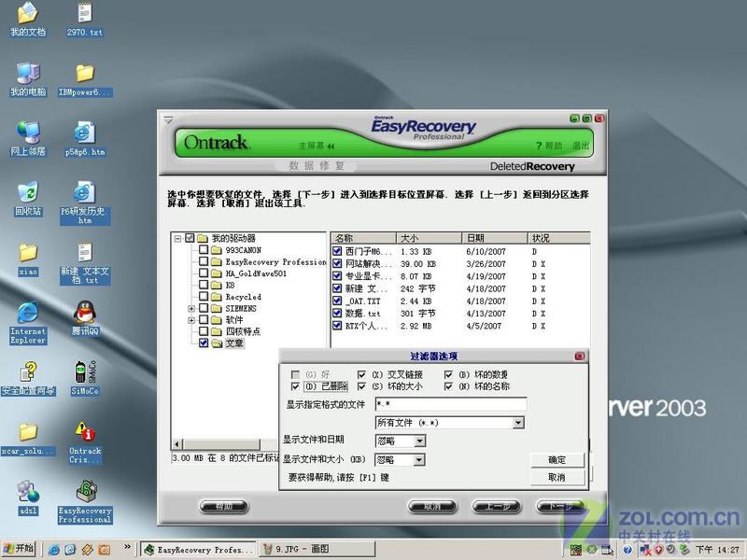Toggle the (N) 坏的名称 filter checkbox
This screenshot has width=747, height=560.
click(448, 386)
